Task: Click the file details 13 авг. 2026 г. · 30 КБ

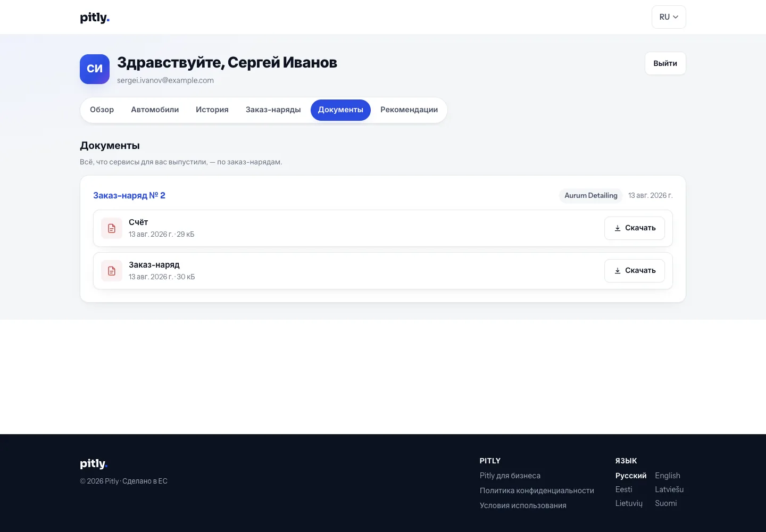Action: (162, 277)
